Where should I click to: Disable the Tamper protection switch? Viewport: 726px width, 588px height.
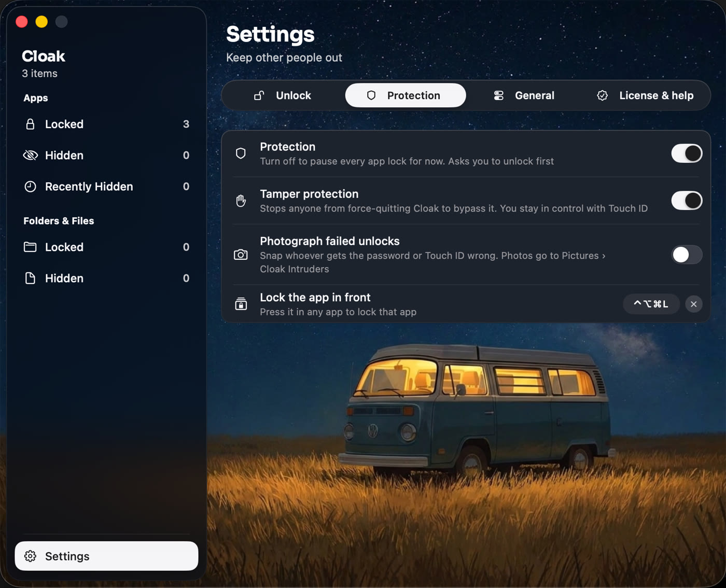point(687,201)
